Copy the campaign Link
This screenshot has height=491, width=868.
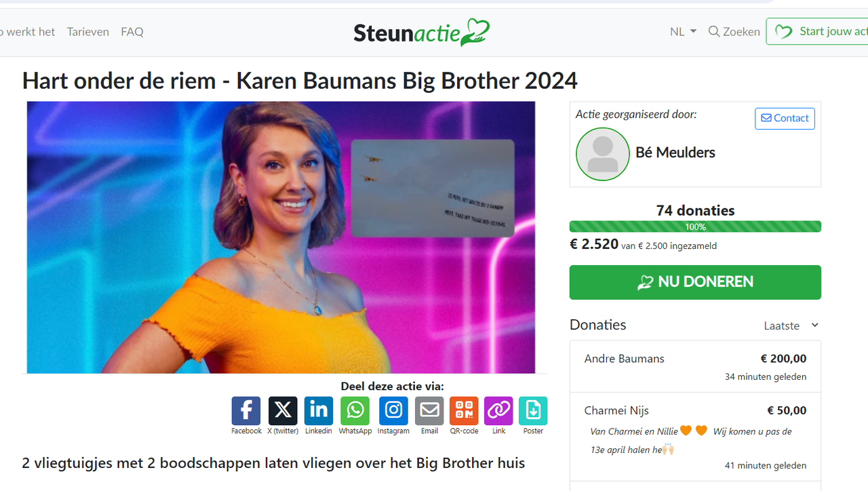click(x=498, y=410)
